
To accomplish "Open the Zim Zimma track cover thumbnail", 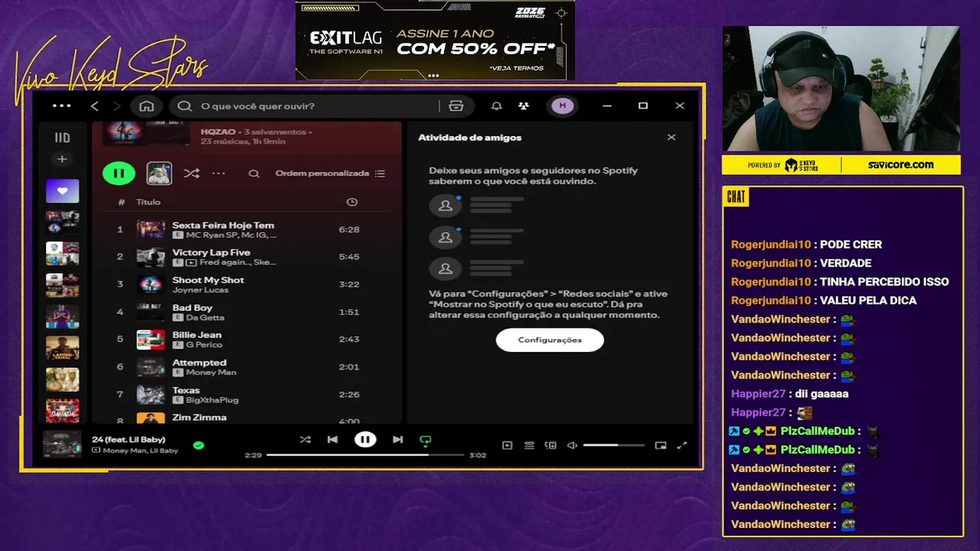I will click(x=151, y=418).
